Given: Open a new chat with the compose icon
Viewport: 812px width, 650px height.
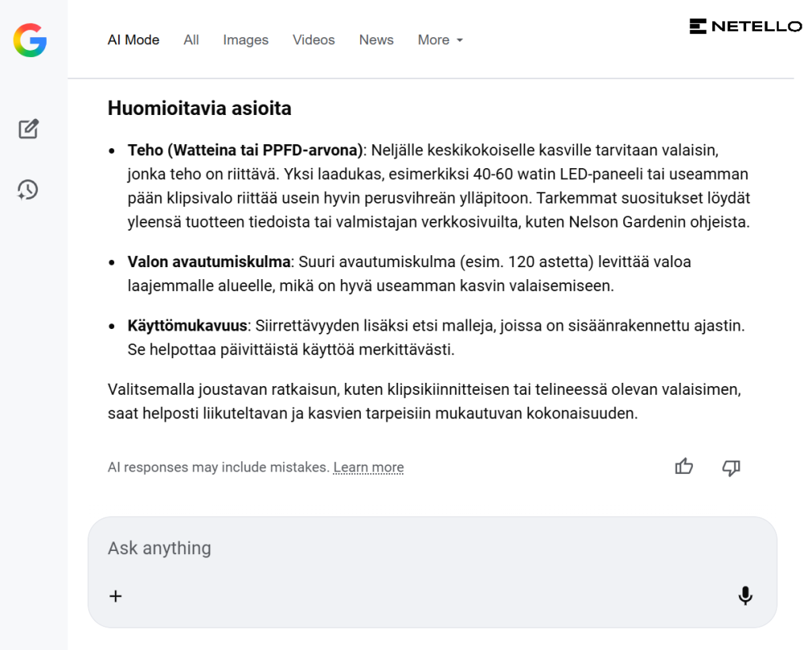Looking at the screenshot, I should [28, 128].
